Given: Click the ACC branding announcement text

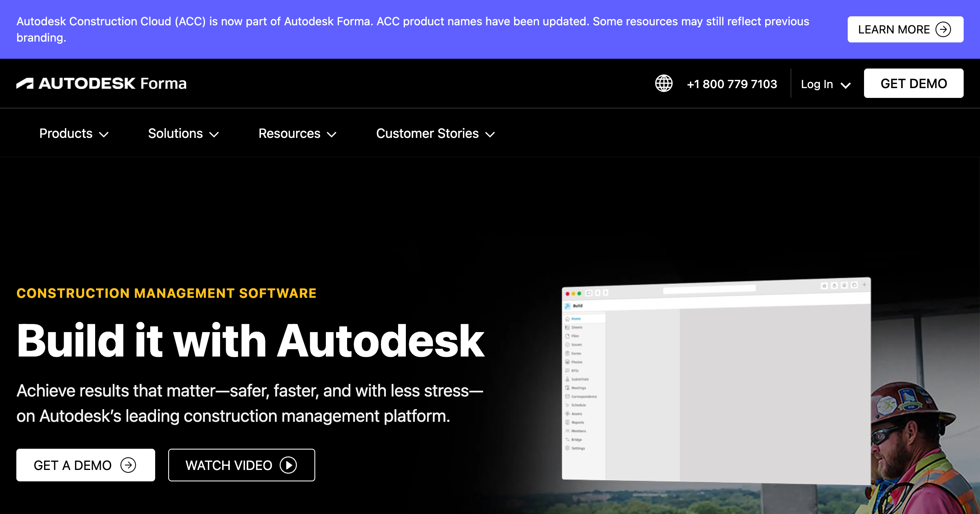Looking at the screenshot, I should 412,29.
